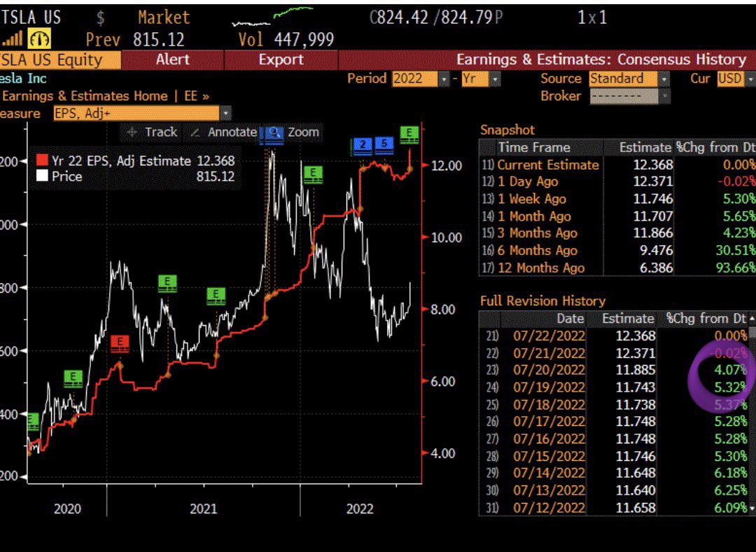
Task: Click revision date 07/15/2022
Action: click(x=549, y=457)
